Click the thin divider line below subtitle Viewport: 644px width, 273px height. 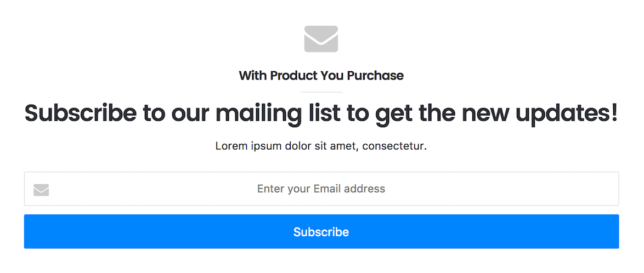pyautogui.click(x=321, y=92)
